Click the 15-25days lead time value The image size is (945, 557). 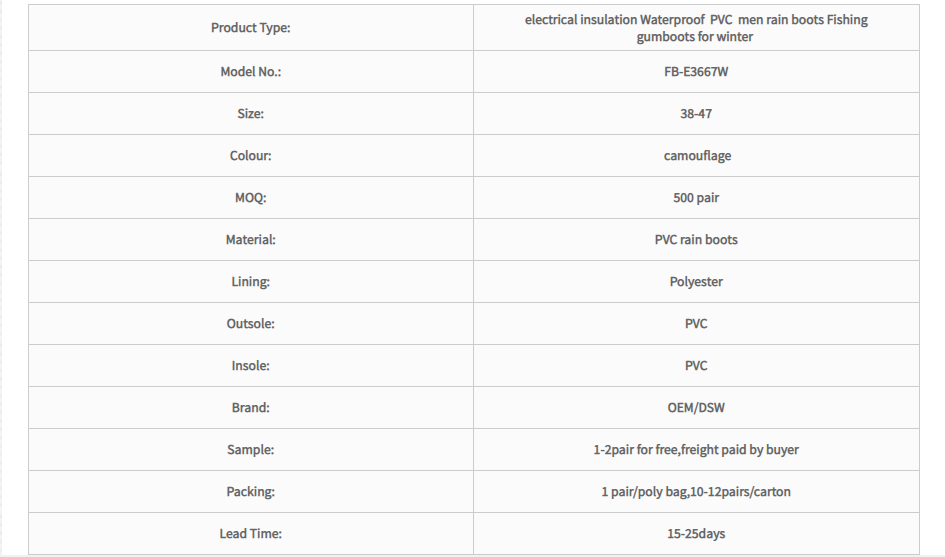click(x=696, y=534)
